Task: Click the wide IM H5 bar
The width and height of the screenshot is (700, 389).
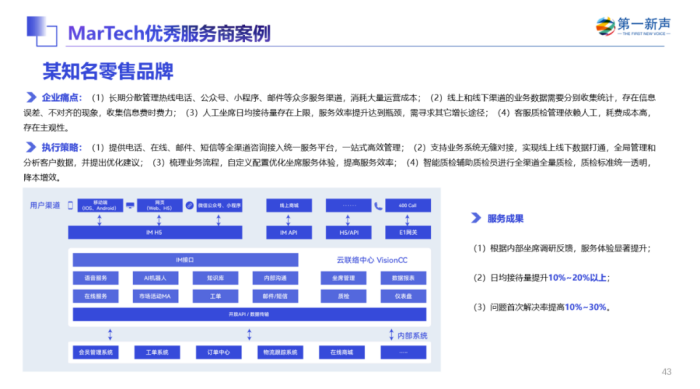Action: pyautogui.click(x=155, y=232)
